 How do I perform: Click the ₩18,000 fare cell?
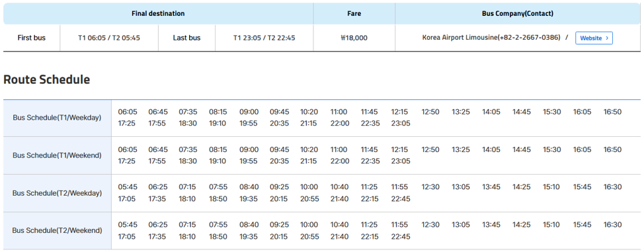[354, 38]
